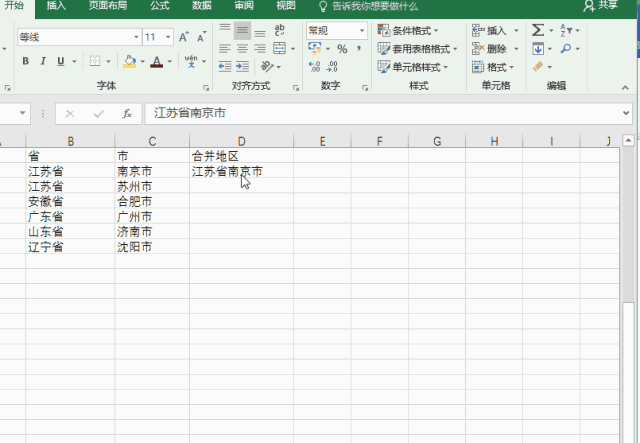This screenshot has width=640, height=443.
Task: Open font settings dialog launcher
Action: [207, 88]
